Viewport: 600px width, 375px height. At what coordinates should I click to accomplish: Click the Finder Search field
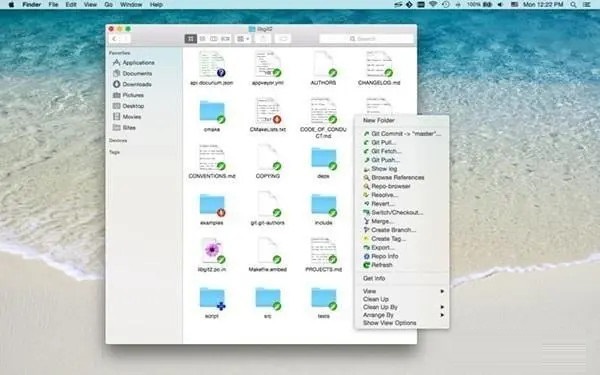click(x=366, y=39)
